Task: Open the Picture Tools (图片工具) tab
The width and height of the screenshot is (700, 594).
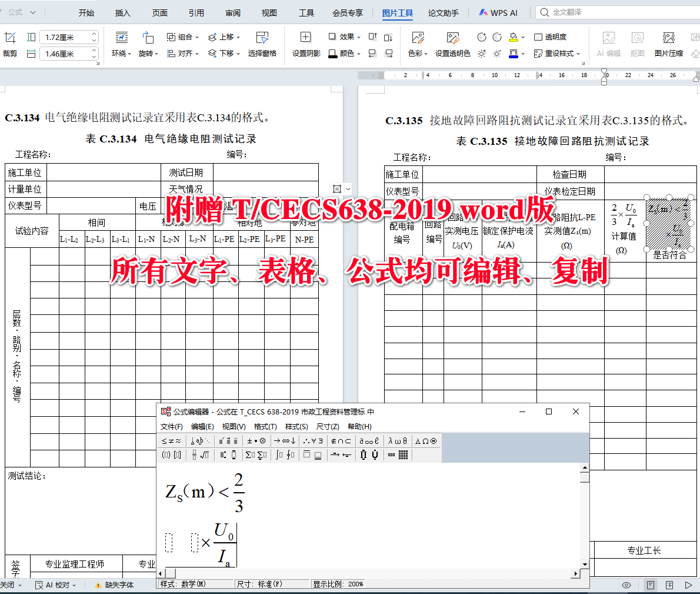Action: 397,13
